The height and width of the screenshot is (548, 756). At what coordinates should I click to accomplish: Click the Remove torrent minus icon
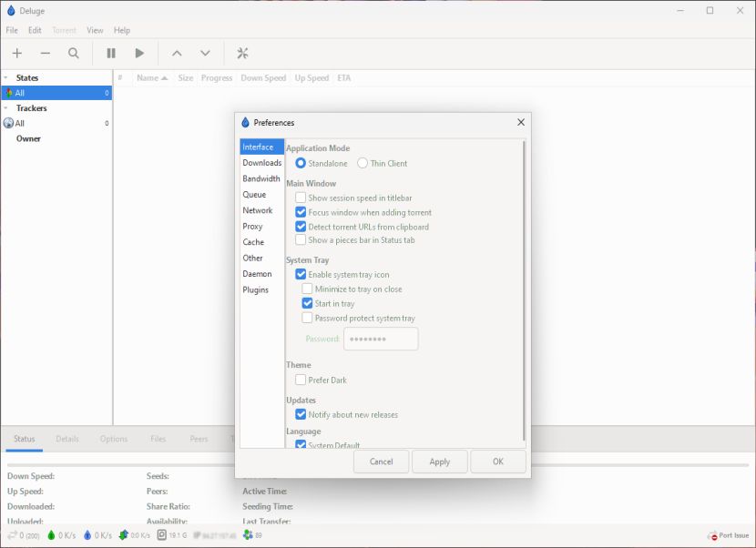click(46, 53)
